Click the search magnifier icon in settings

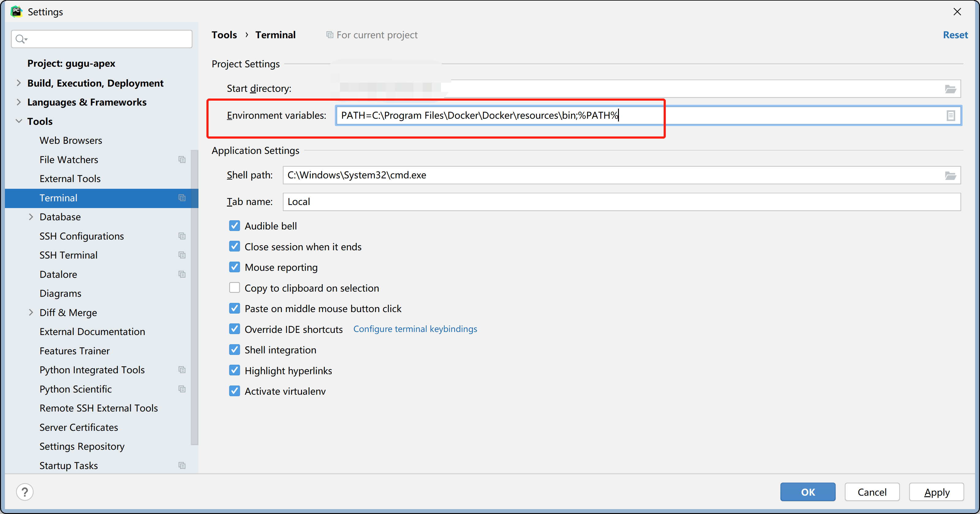(21, 39)
